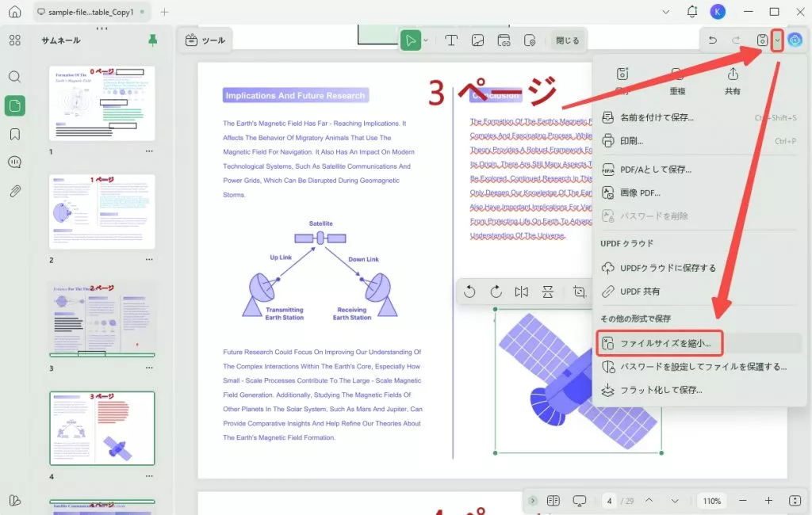Select the page settings icon beside the link tool
This screenshot has height=515, width=812.
(x=530, y=40)
